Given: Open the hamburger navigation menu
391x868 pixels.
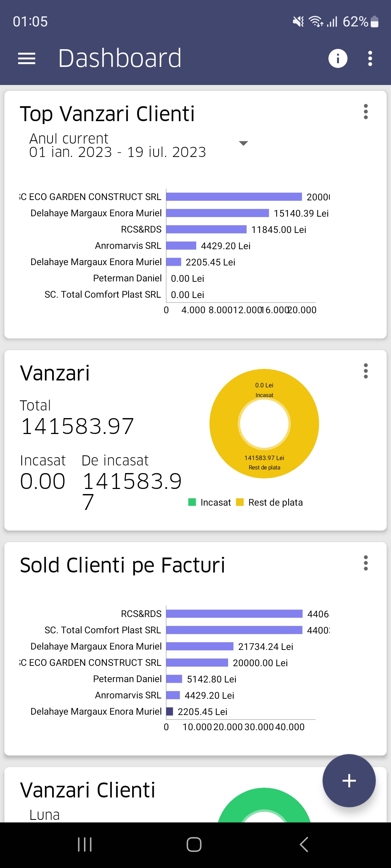Looking at the screenshot, I should coord(27,59).
